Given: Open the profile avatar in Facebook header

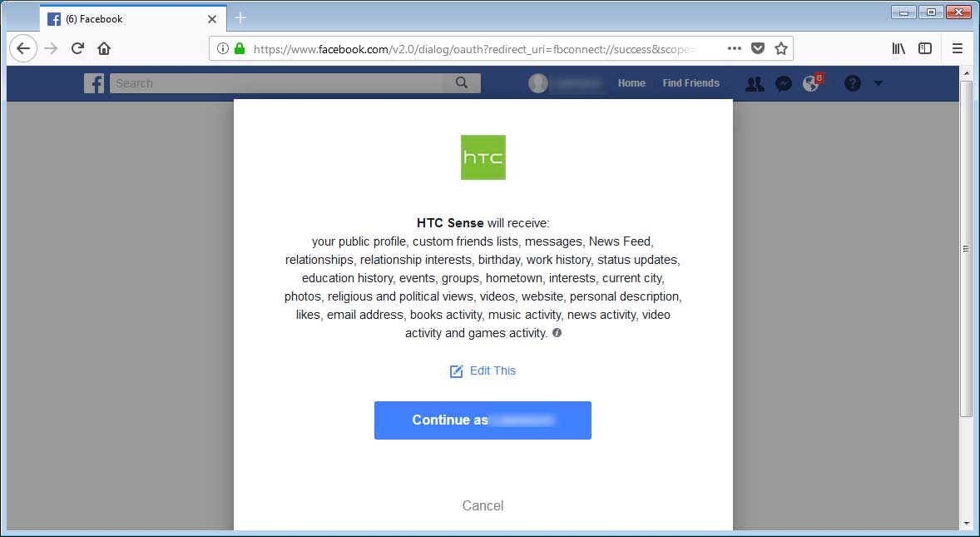Looking at the screenshot, I should [x=538, y=83].
